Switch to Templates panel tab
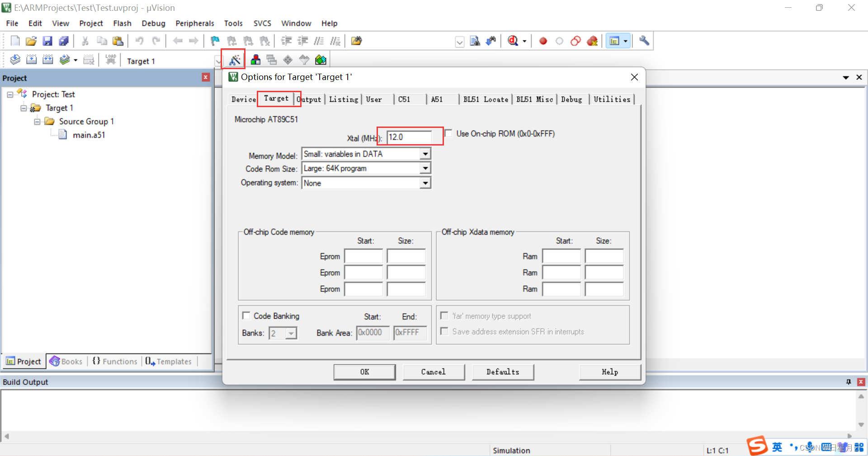868x456 pixels. [x=168, y=362]
